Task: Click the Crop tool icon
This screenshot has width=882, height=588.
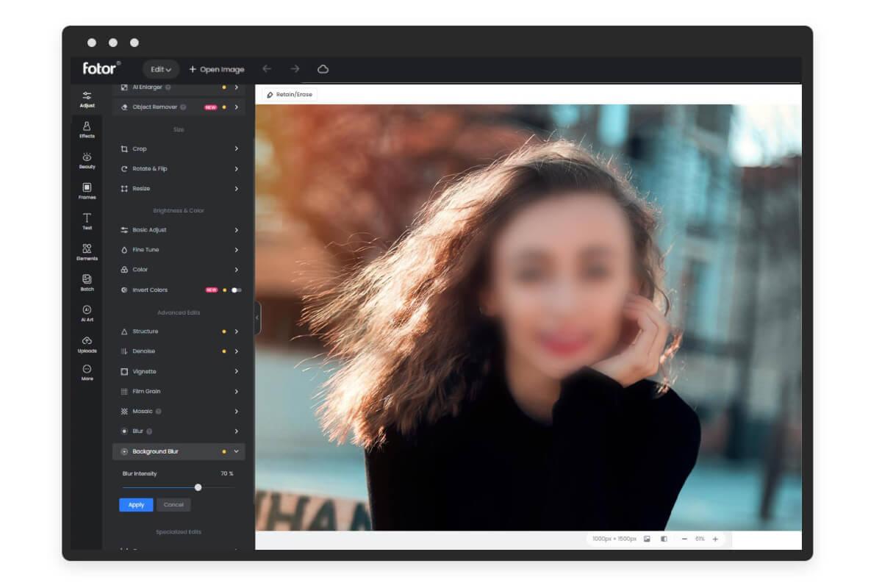Action: (x=124, y=148)
